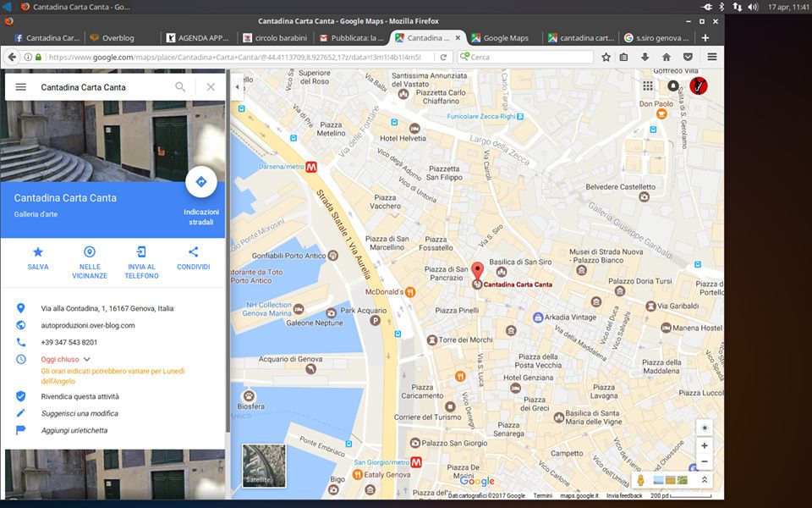Image resolution: width=812 pixels, height=508 pixels.
Task: Click the Bluetooth tray icon
Action: pos(721,7)
